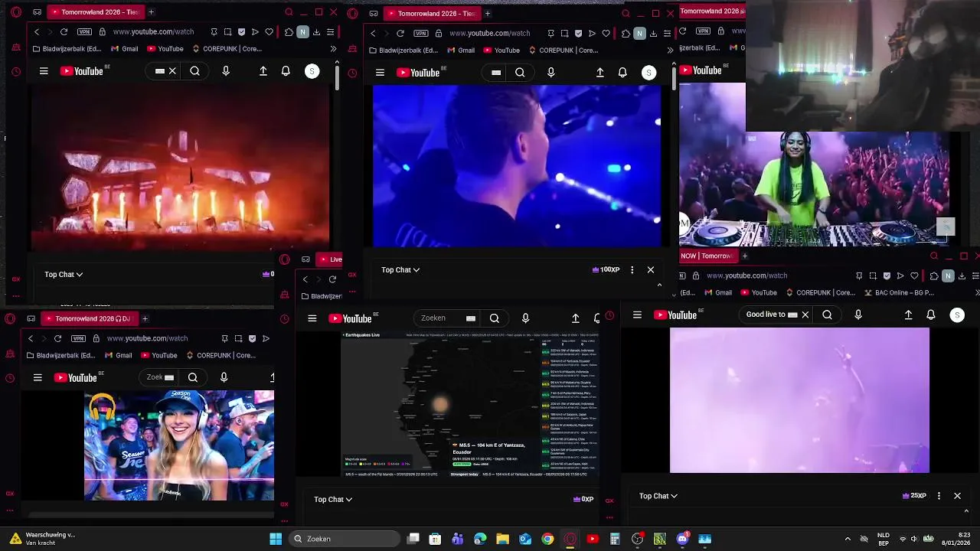Reload the page in blue DJ video window
The image size is (980, 551).
tap(400, 33)
